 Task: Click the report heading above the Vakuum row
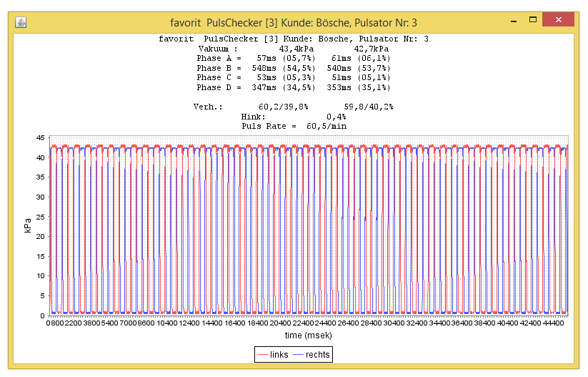coord(293,39)
